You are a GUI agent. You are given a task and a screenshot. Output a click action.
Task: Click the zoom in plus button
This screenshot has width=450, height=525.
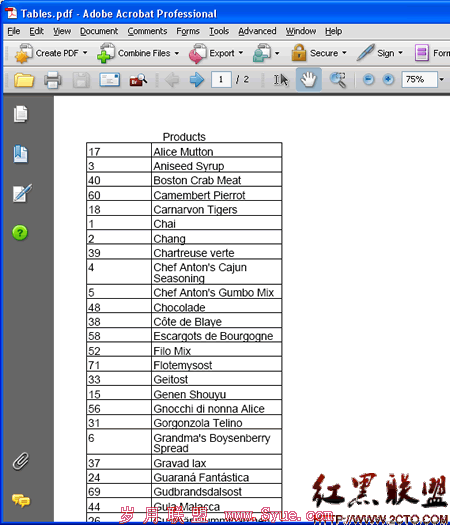(x=388, y=80)
